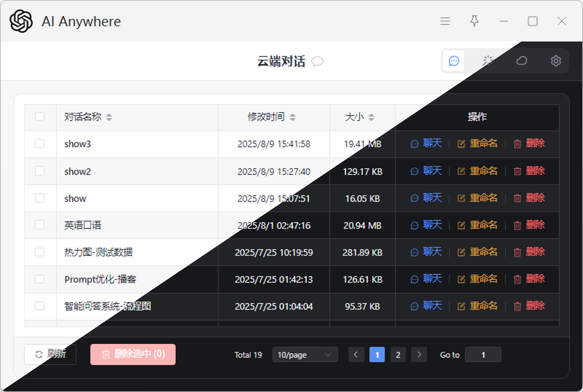Click the date 2025/8/9 15:41:58
The width and height of the screenshot is (583, 392).
(x=274, y=144)
